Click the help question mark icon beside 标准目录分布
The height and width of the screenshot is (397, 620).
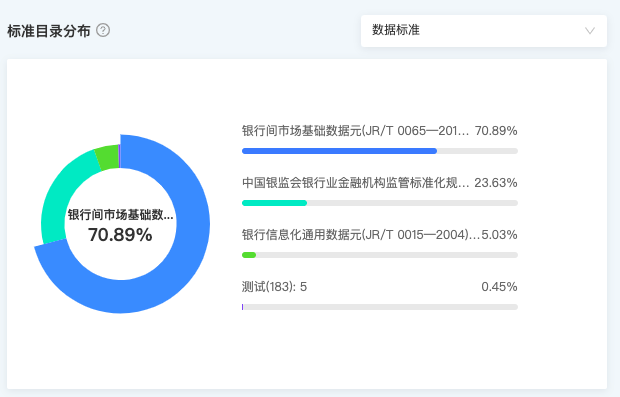(x=103, y=30)
